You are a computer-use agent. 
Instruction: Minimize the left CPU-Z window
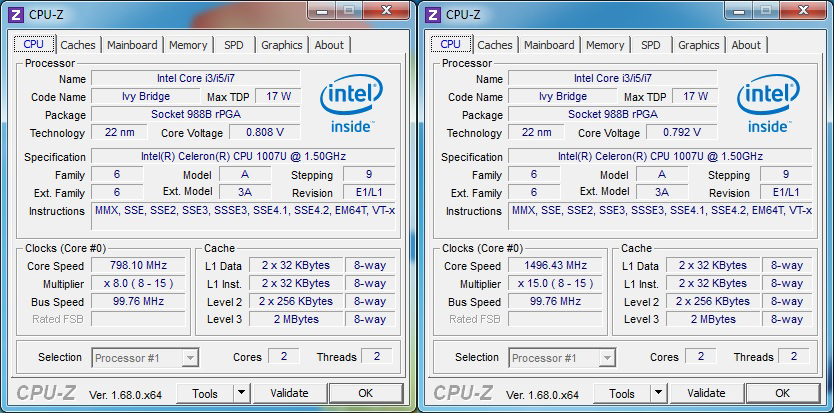[323, 10]
